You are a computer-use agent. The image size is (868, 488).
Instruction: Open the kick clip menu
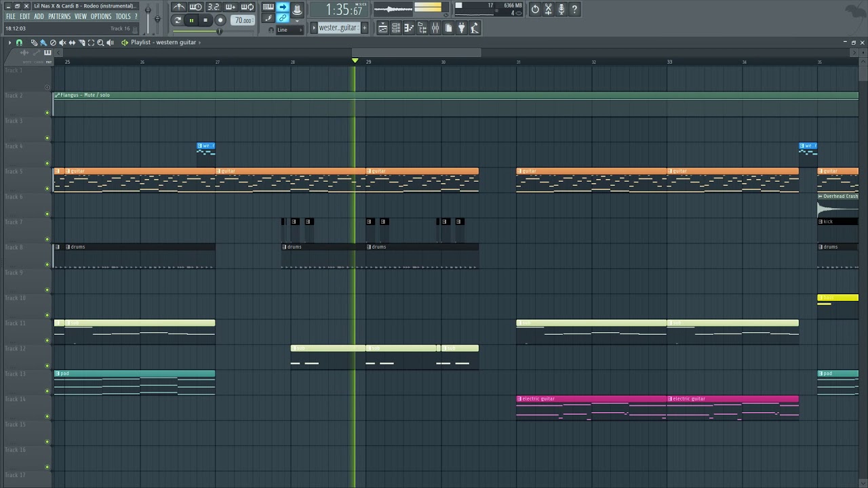pos(821,222)
